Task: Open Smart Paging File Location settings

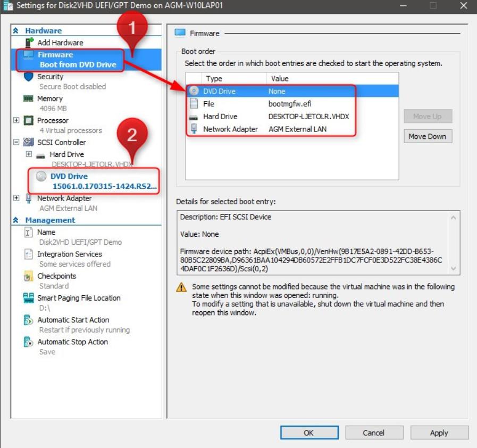Action: coord(79,298)
